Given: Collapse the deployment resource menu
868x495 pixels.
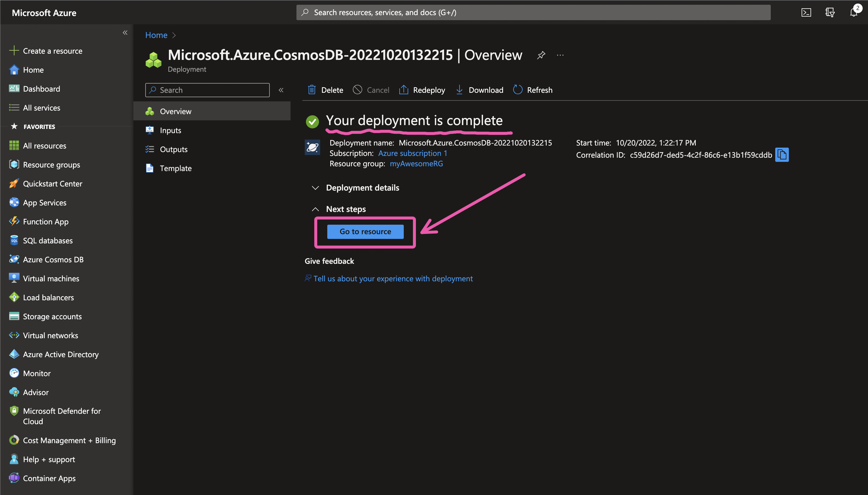Looking at the screenshot, I should (x=281, y=90).
